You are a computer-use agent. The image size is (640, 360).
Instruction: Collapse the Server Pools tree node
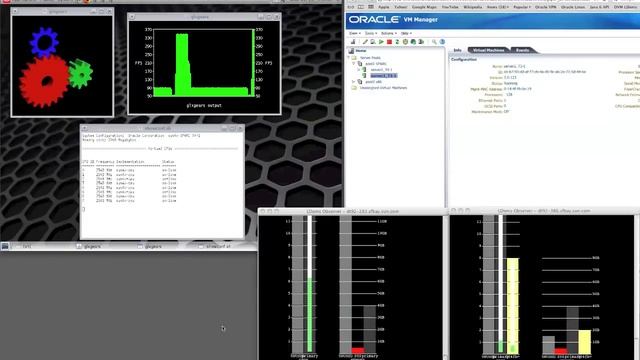pyautogui.click(x=349, y=57)
